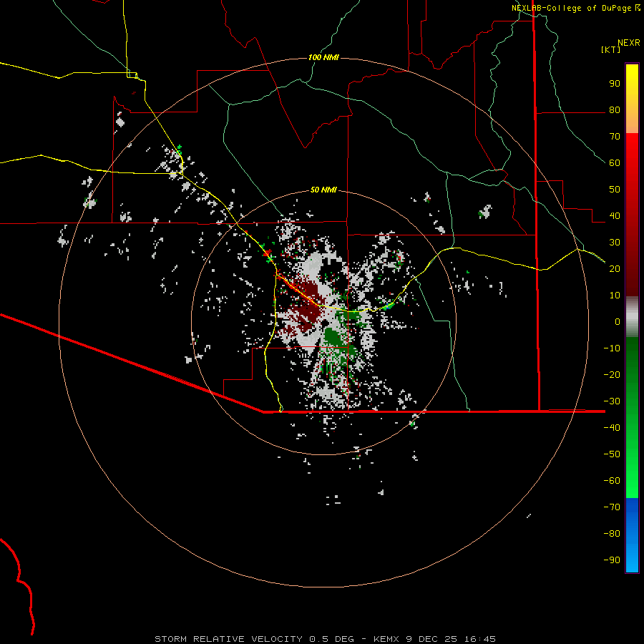Select the 0 value on velocity scale

618,322
